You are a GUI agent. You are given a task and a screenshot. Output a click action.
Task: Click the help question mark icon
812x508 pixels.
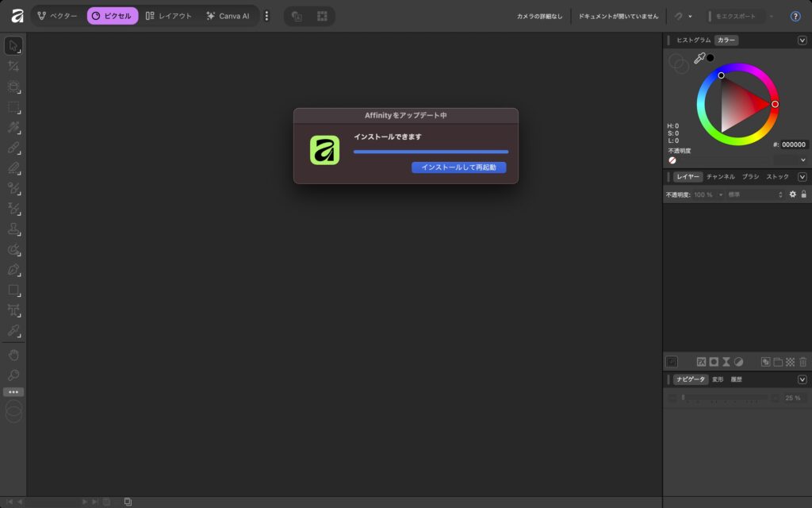795,16
